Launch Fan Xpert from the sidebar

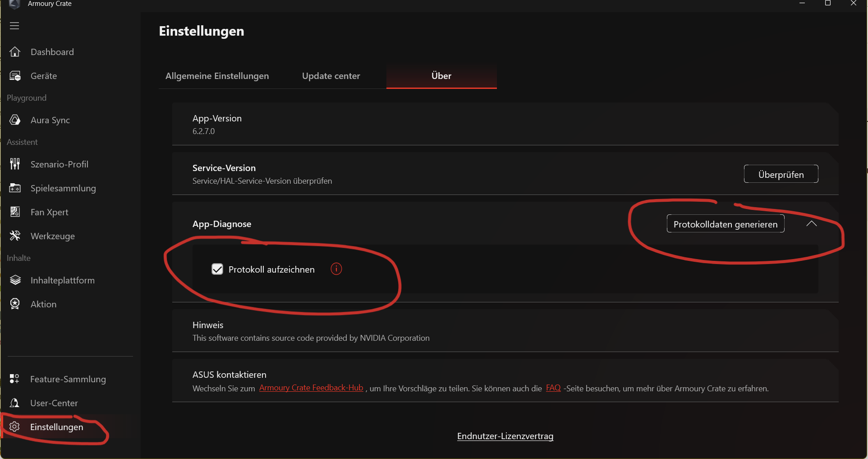tap(49, 212)
